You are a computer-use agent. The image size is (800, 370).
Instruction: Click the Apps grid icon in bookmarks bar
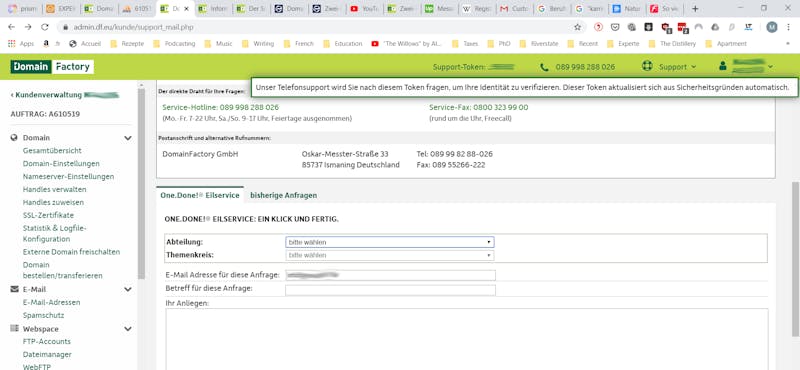point(12,44)
